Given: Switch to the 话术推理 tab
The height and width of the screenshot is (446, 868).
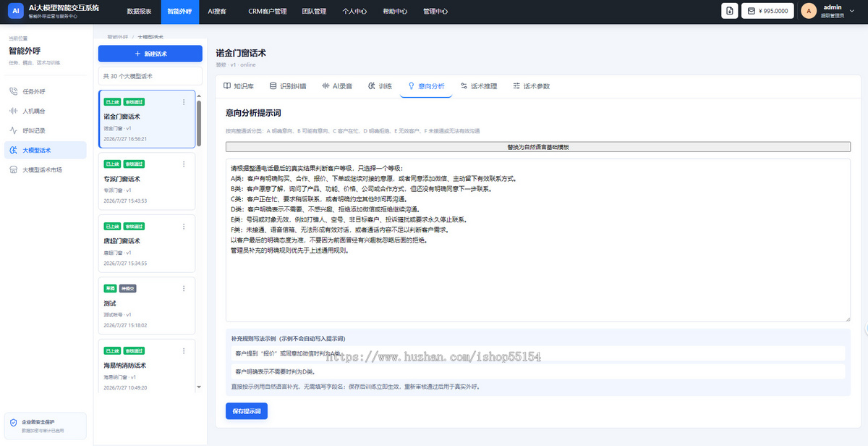Looking at the screenshot, I should tap(479, 86).
